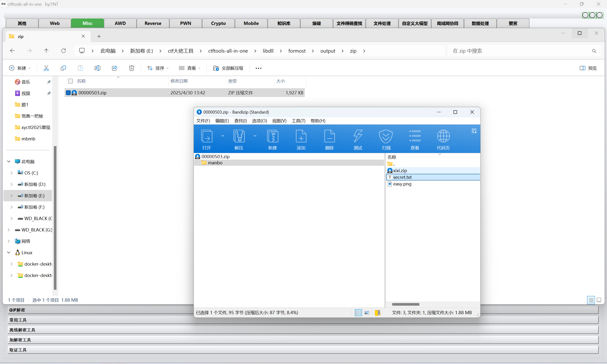The image size is (607, 364).
Task: Collapse the 此电脑 tree node
Action: tap(9, 161)
